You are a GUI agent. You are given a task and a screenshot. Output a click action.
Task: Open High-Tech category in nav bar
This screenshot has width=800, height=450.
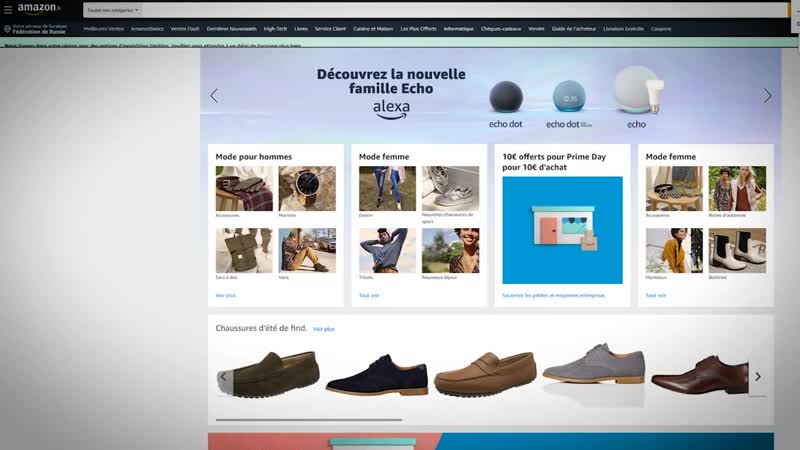[x=275, y=29]
